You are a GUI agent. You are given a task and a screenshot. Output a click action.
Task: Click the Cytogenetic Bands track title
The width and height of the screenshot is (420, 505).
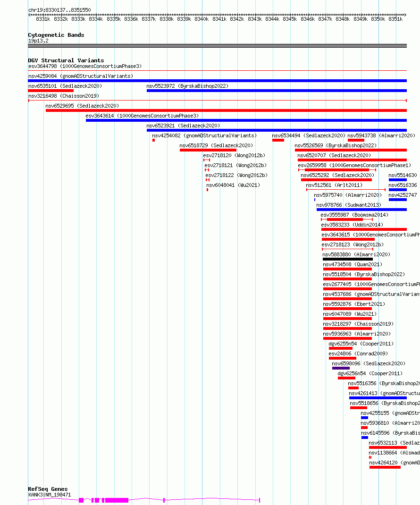(56, 35)
